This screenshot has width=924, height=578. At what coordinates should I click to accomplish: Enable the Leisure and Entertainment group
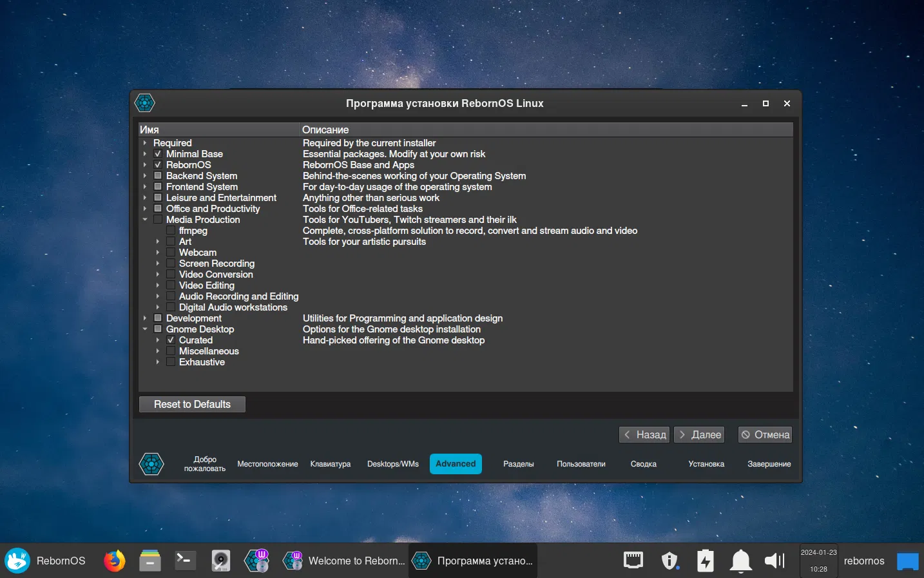point(158,198)
